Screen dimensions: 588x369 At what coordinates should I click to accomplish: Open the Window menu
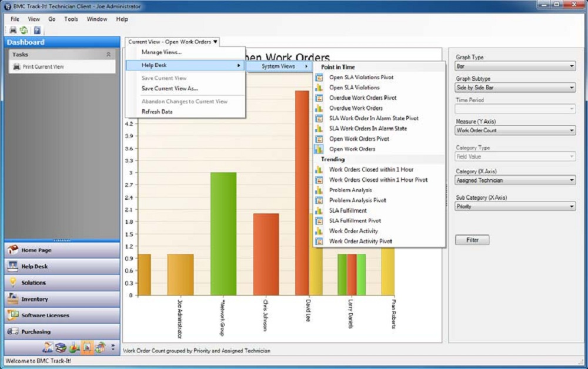point(97,19)
